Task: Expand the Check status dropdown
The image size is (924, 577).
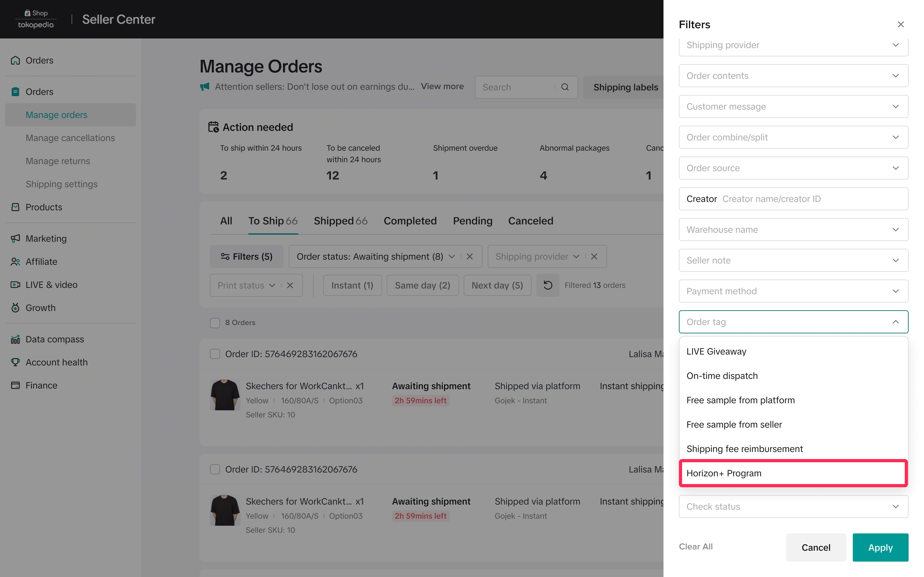Action: click(793, 506)
